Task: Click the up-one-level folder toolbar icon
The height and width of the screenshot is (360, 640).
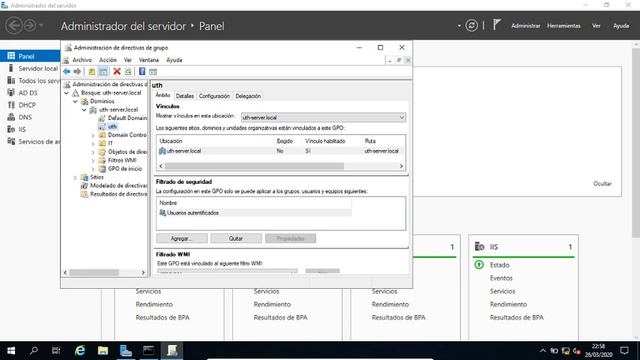Action: click(x=92, y=72)
